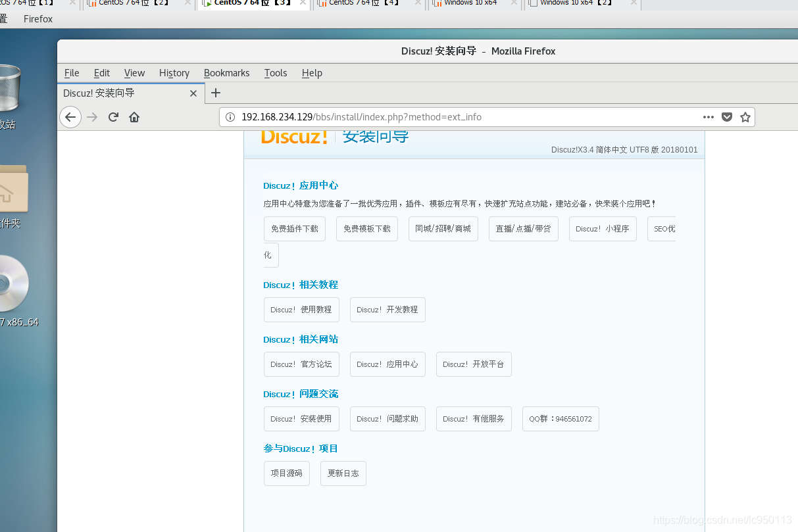Image resolution: width=798 pixels, height=532 pixels.
Task: Click QQ群：946561072 button
Action: click(561, 419)
